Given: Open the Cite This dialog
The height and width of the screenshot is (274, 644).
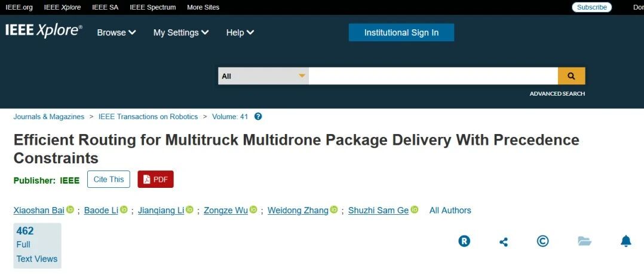Looking at the screenshot, I should (109, 179).
